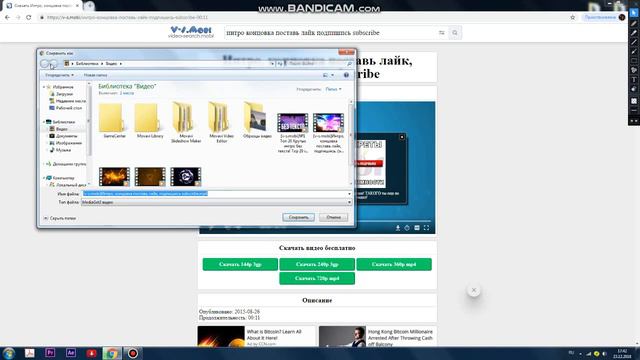640x360 pixels.
Task: Dismiss the floating round X button
Action: (473, 290)
